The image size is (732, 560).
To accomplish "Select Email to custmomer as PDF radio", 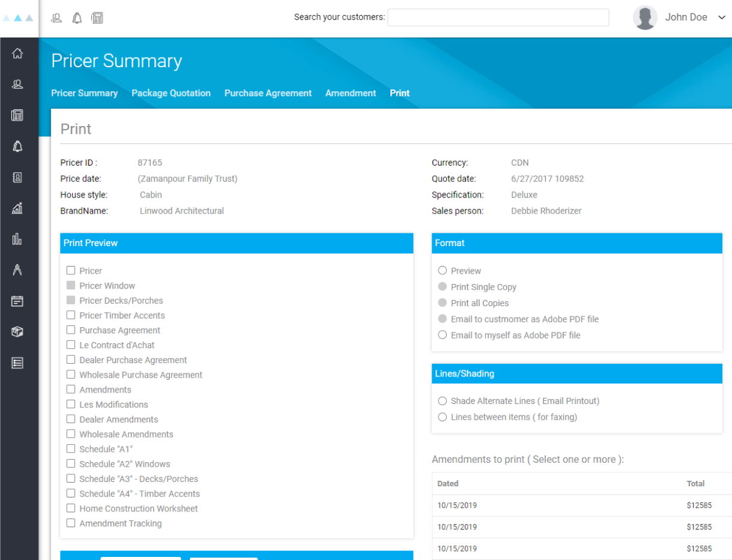I will [443, 319].
